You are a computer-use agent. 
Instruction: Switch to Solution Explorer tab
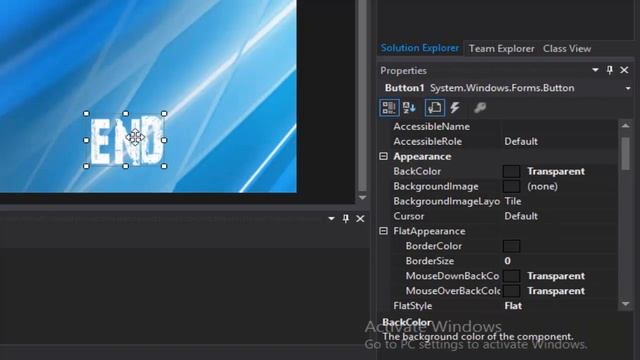(x=420, y=48)
